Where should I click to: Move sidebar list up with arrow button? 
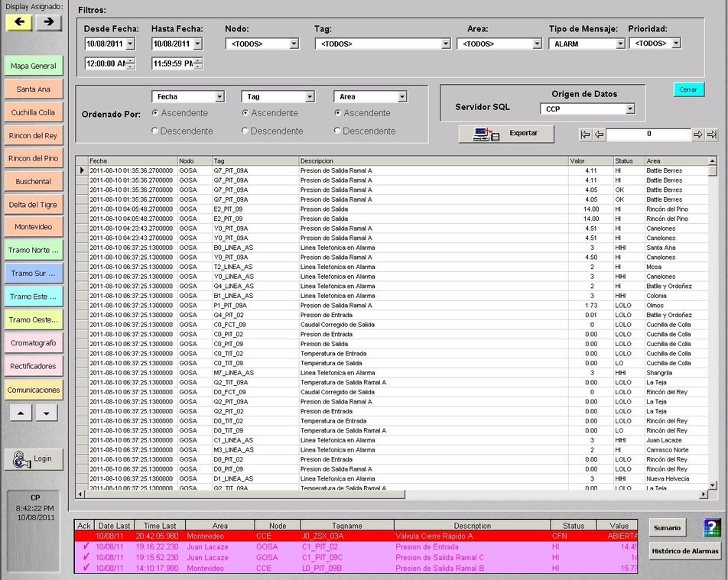tap(21, 413)
